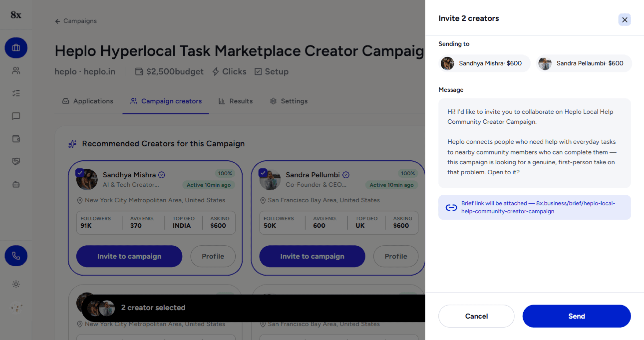Image resolution: width=644 pixels, height=340 pixels.
Task: Open the bot assistant icon in sidebar
Action: [16, 184]
